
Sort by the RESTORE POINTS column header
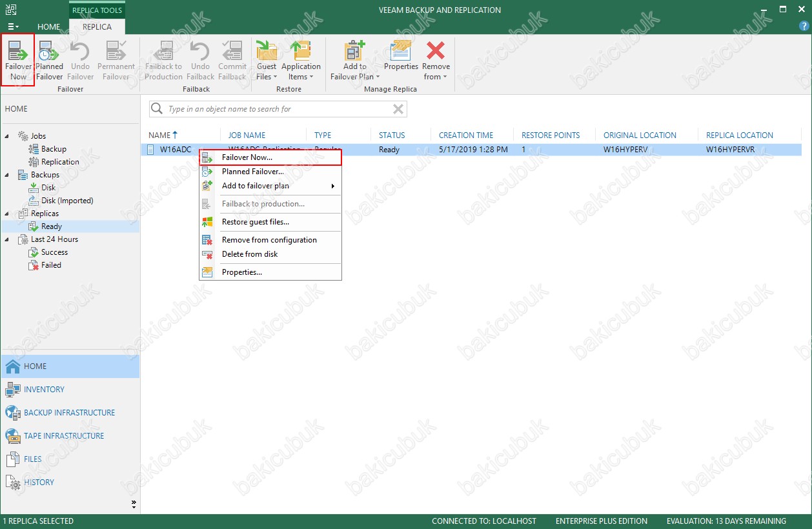551,135
